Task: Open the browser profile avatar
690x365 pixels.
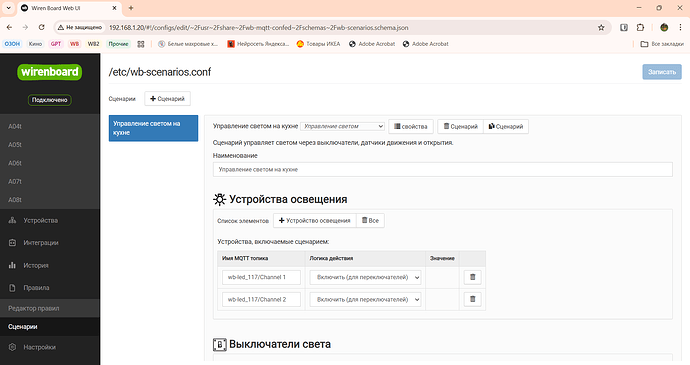Action: (664, 27)
